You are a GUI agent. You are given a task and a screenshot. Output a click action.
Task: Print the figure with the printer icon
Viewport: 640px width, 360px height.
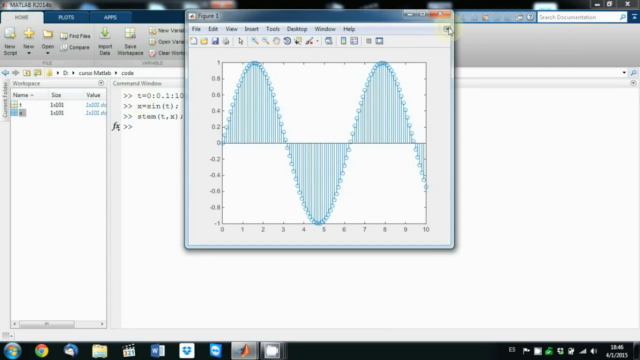226,41
